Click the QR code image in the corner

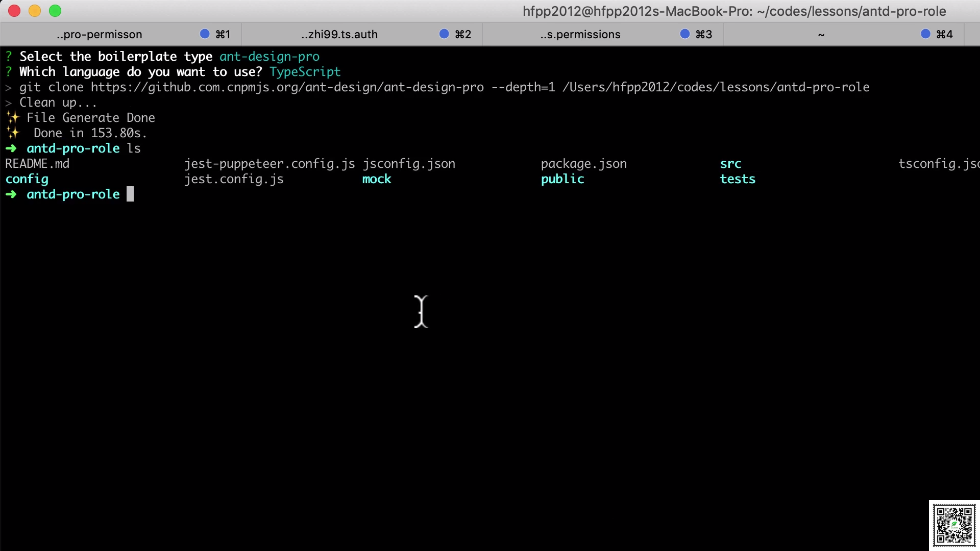coord(954,525)
